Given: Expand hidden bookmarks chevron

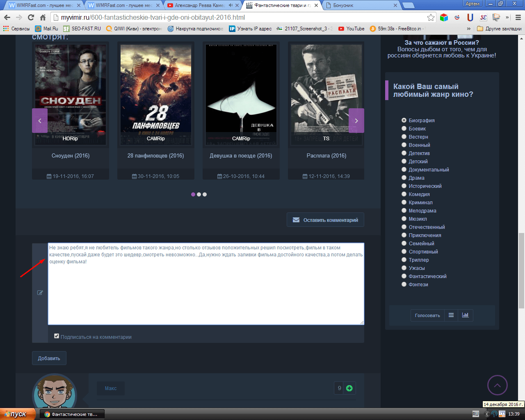Looking at the screenshot, I should click(x=469, y=29).
